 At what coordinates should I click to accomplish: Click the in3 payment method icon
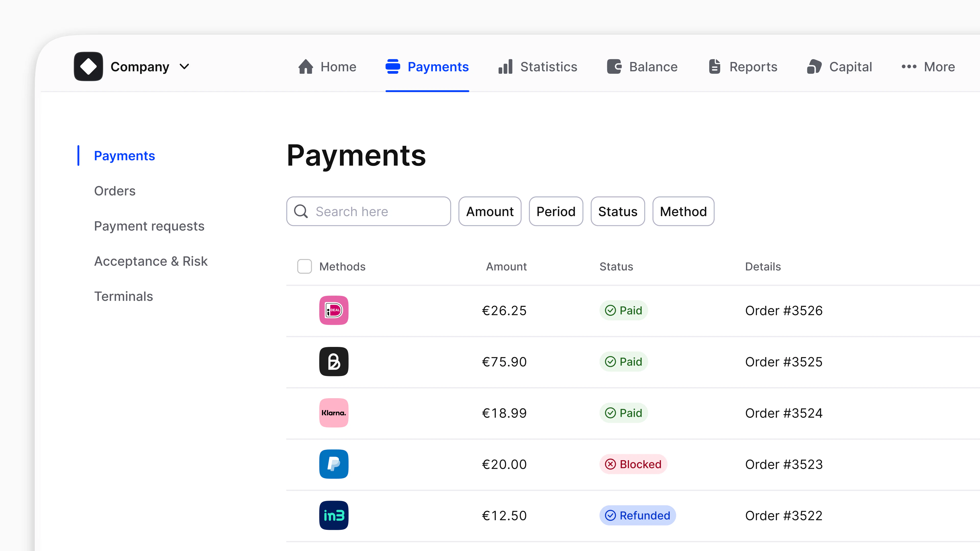click(x=334, y=515)
